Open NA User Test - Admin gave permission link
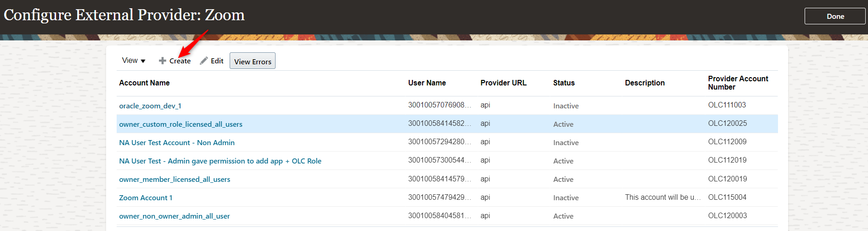 coord(220,161)
